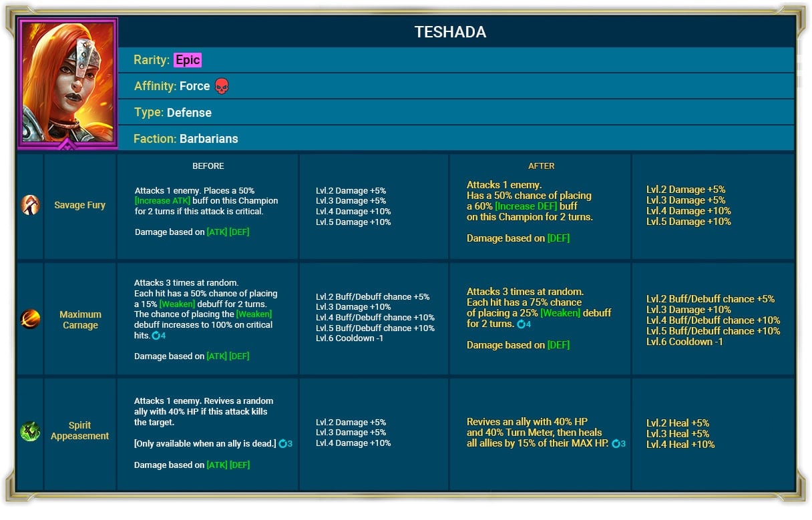Select the Maximum Carnage skill icon
This screenshot has width=812, height=520.
29,320
